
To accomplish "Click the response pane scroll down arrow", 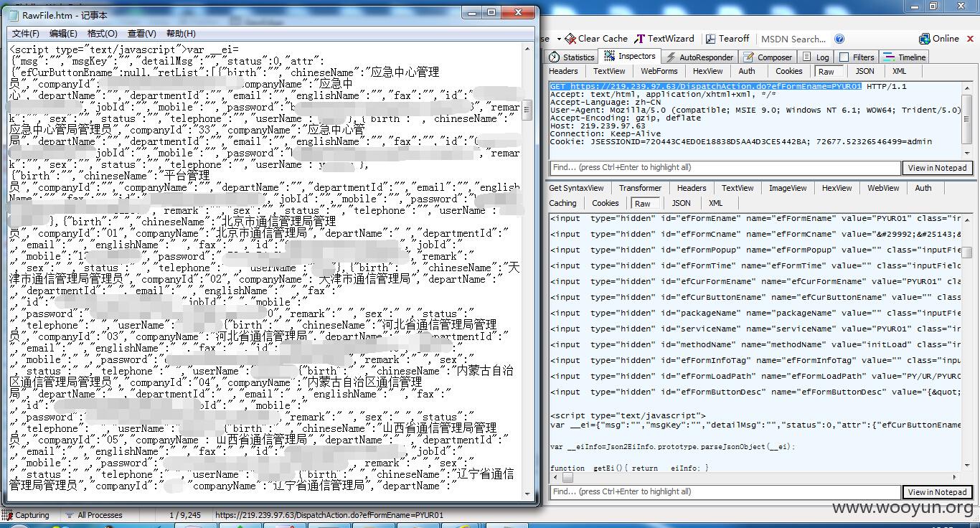I will [x=966, y=466].
